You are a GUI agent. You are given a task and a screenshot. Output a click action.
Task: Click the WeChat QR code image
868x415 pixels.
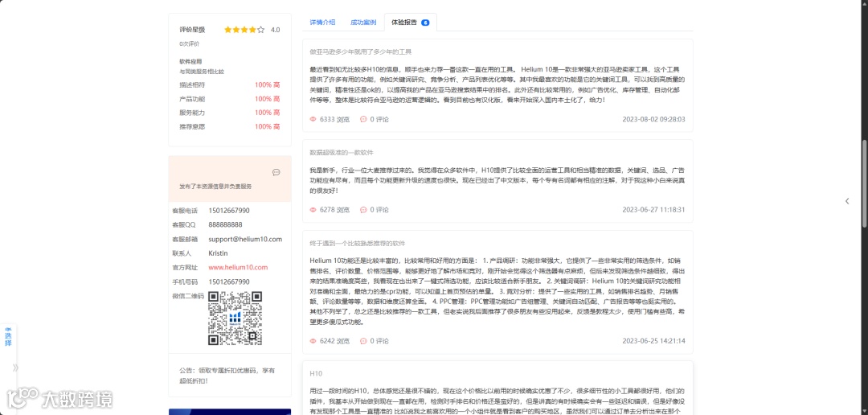click(x=235, y=318)
